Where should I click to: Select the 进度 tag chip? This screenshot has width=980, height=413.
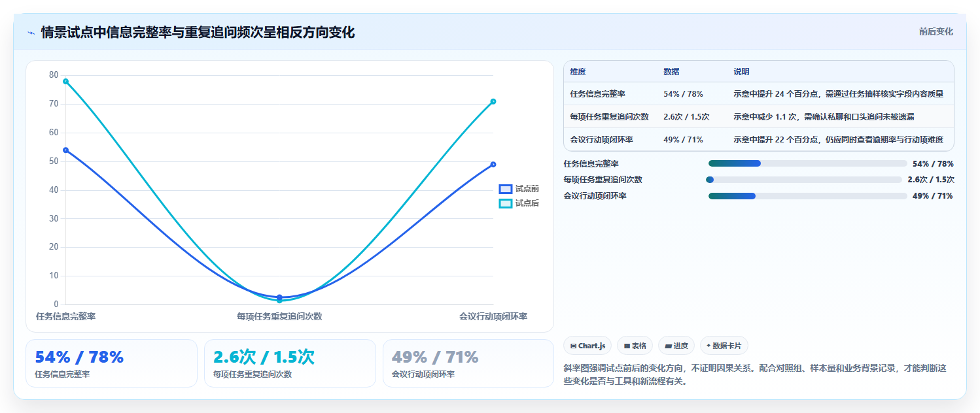coord(676,346)
